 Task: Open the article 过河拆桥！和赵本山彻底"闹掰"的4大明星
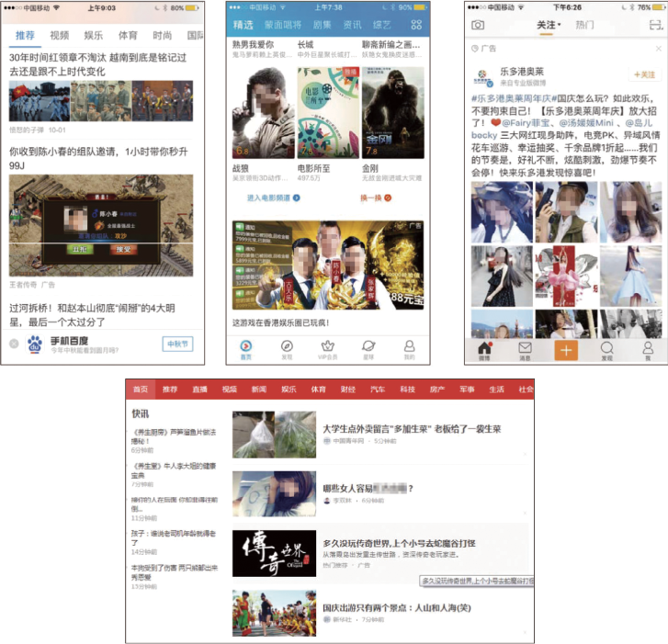93,315
